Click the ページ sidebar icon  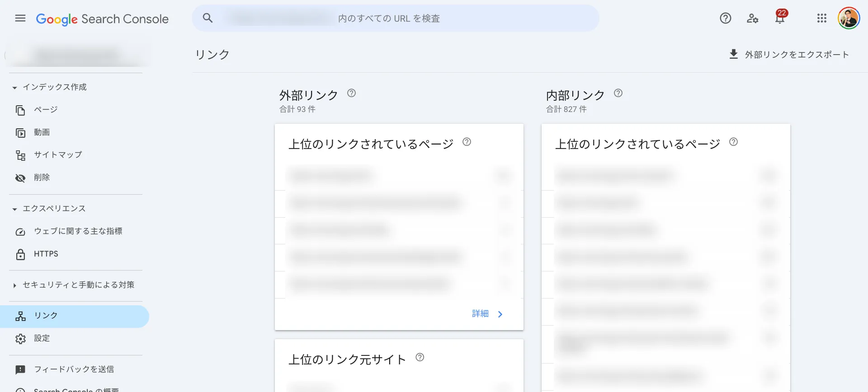pos(20,110)
